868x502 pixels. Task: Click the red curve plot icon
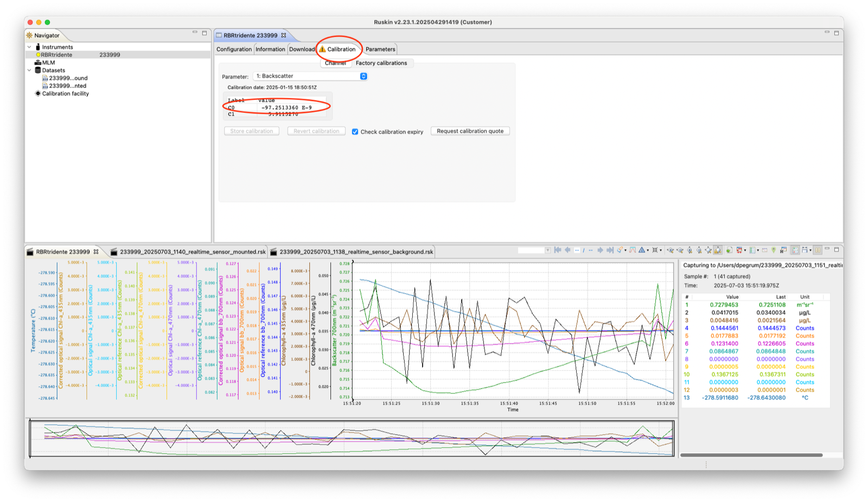633,250
